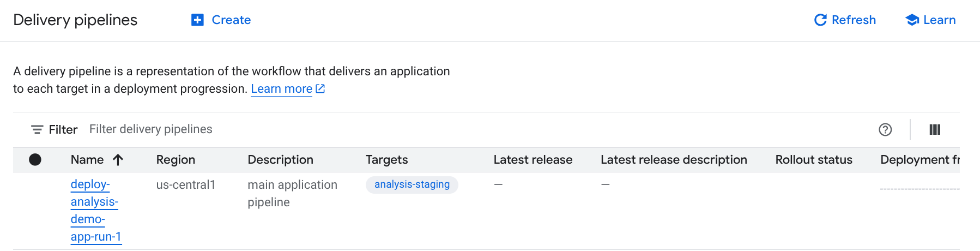This screenshot has width=980, height=251.
Task: Toggle the select-all circle in table header
Action: click(35, 159)
